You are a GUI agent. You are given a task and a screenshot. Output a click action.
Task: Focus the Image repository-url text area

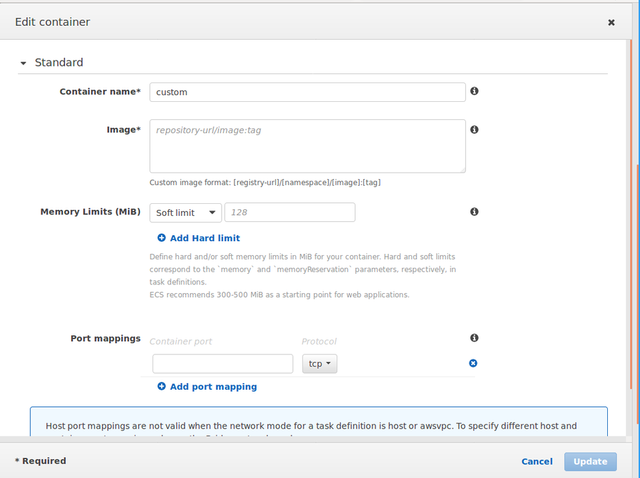point(307,146)
